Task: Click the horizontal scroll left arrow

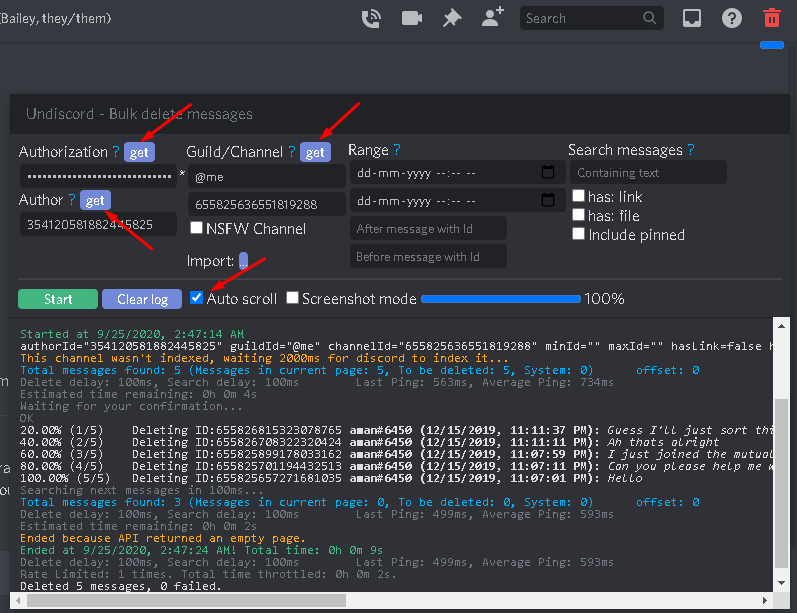Action: (x=18, y=600)
